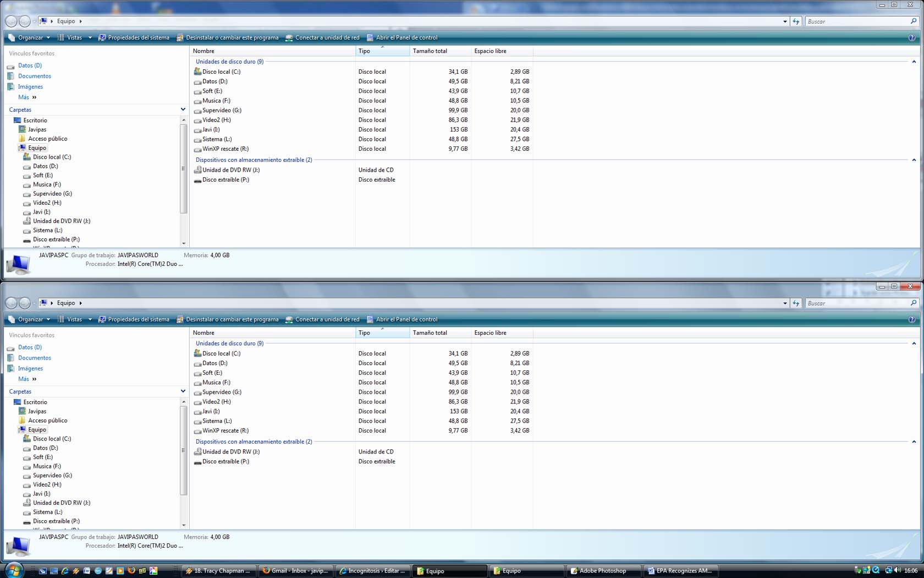Switch to Adobe Photoshop from the taskbar
924x578 pixels.
coord(602,571)
